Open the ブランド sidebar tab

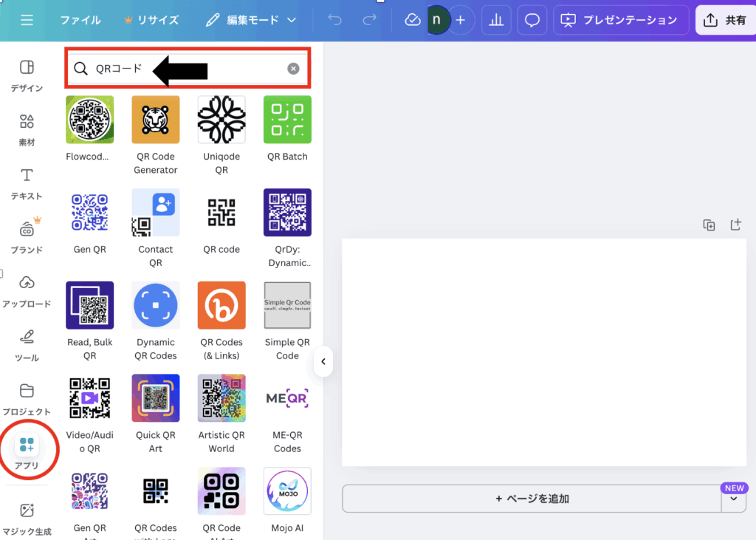[27, 237]
